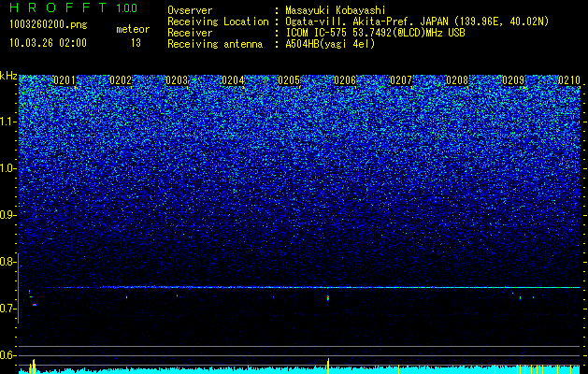
Task: Click the 0205 time marker
Action: click(289, 80)
